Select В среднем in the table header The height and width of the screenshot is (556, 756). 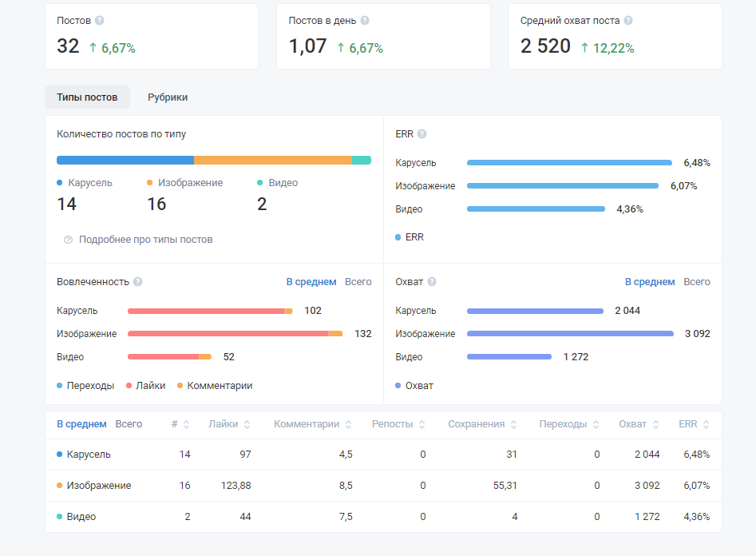click(81, 423)
